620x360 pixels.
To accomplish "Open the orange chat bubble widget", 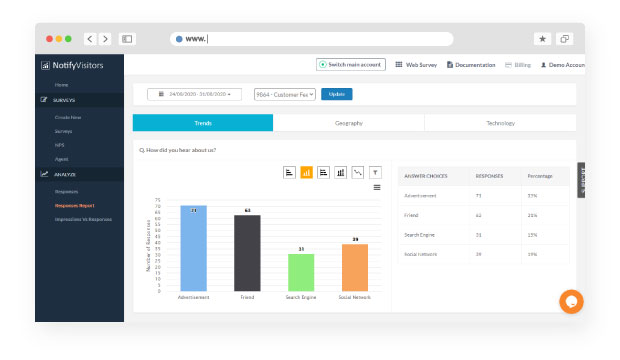I will tap(571, 302).
